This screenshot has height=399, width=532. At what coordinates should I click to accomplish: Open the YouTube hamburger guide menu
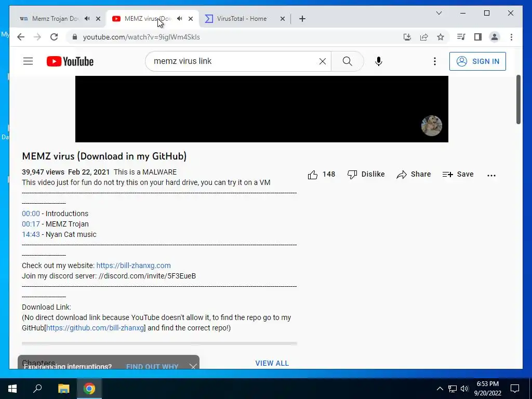pos(28,61)
